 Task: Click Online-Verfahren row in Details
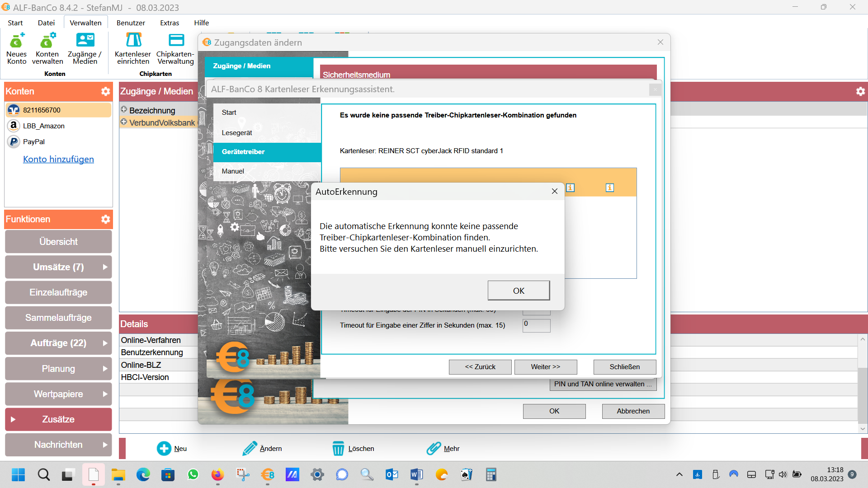pos(158,340)
